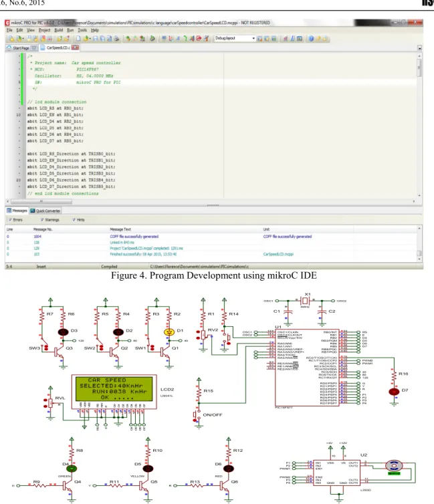
Task: Open the Help menu
Action: (x=94, y=30)
